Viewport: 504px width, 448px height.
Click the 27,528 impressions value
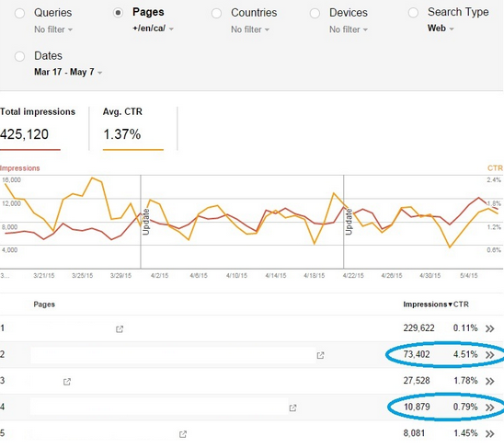coord(417,381)
